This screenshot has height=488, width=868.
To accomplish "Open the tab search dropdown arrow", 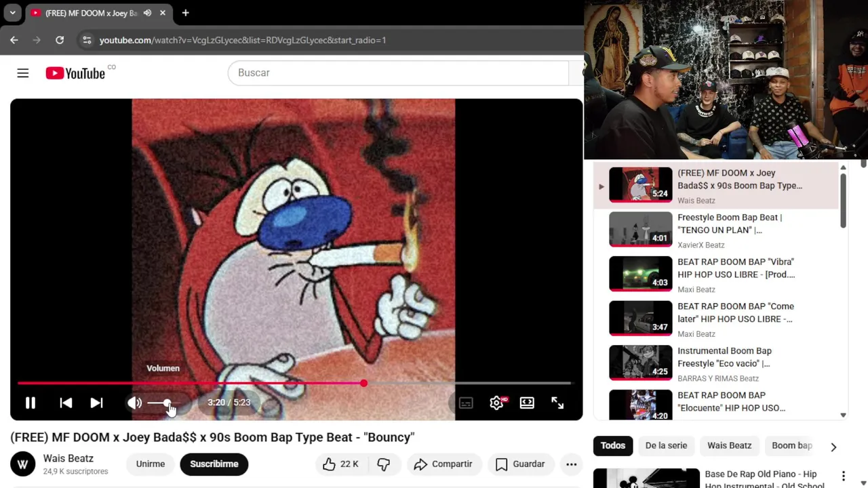I will (12, 13).
